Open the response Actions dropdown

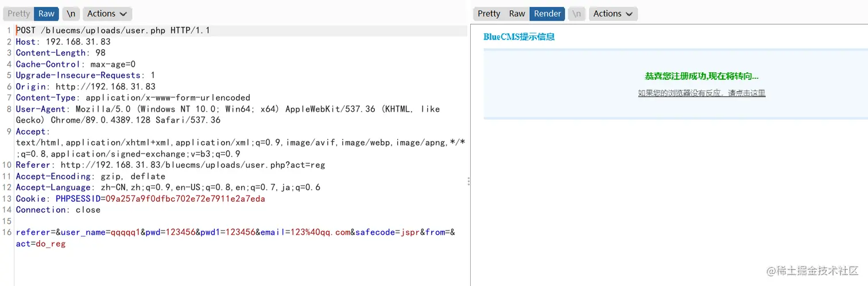point(613,14)
